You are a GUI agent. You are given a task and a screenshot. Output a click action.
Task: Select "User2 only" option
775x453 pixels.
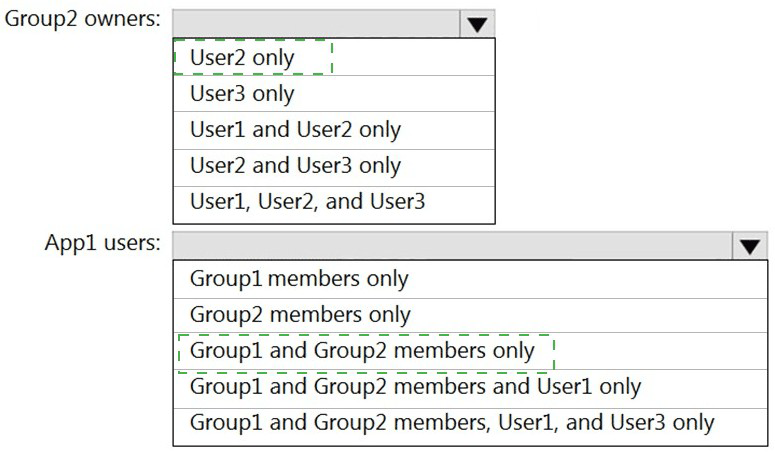click(x=242, y=57)
